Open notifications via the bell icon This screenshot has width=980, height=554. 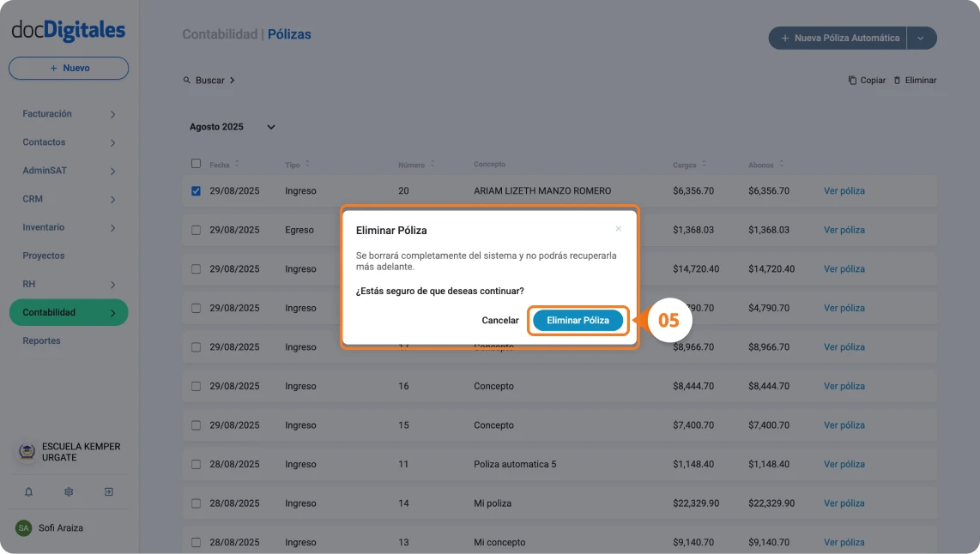point(28,491)
